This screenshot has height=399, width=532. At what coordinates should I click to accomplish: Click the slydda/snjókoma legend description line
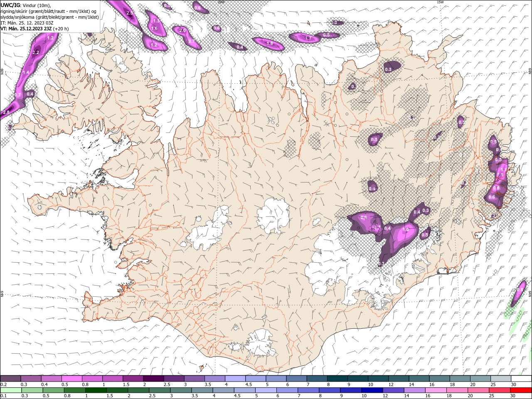point(50,17)
